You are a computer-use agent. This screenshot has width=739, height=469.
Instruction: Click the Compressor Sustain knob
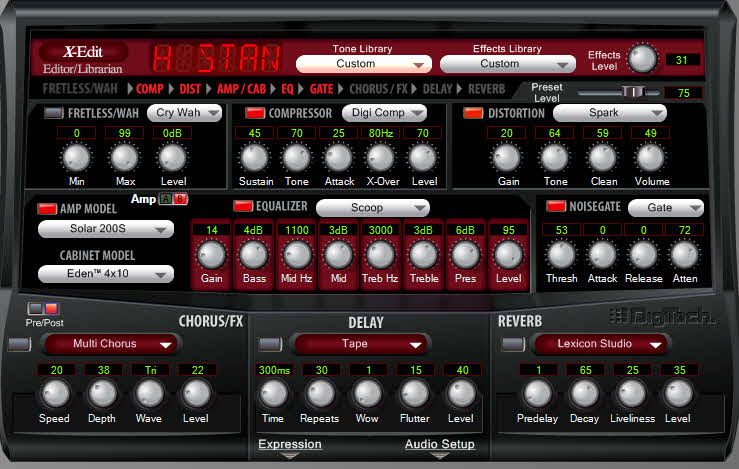(255, 157)
